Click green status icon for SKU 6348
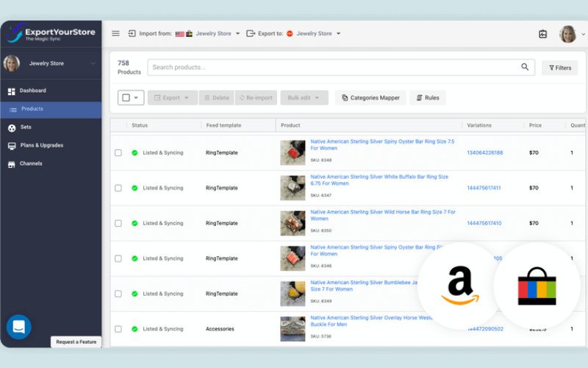The width and height of the screenshot is (588, 368). [x=135, y=153]
